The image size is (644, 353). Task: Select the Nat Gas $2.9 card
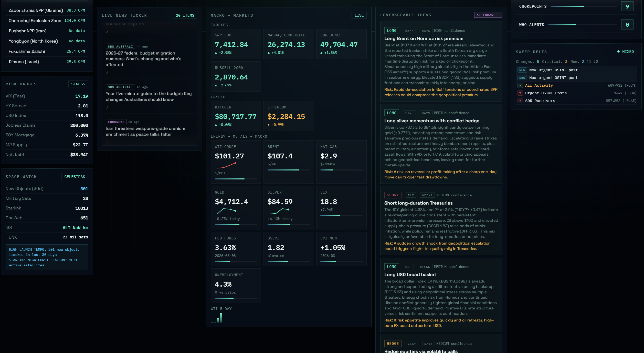[341, 162]
